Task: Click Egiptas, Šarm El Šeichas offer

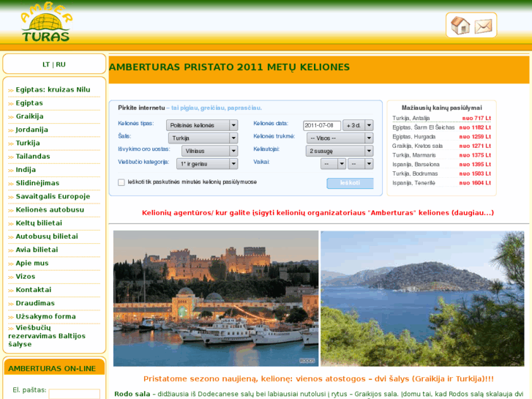Action: coord(441,127)
